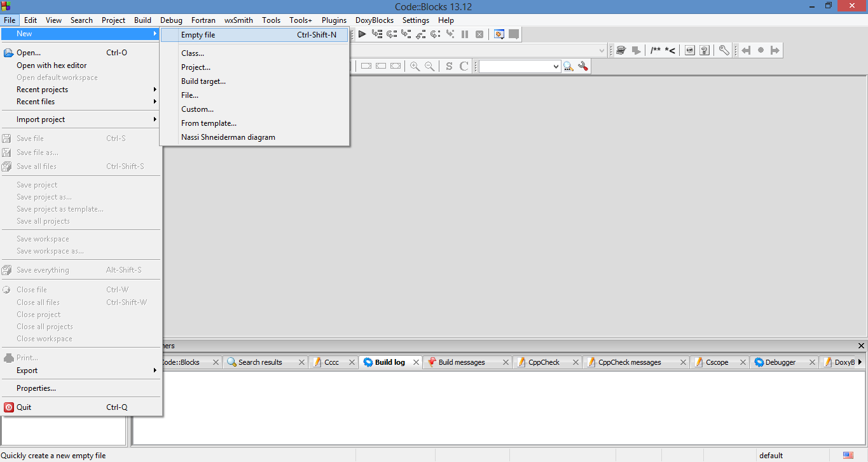Screen dimensions: 868x462
Task: Toggle source with the S icon
Action: point(449,66)
